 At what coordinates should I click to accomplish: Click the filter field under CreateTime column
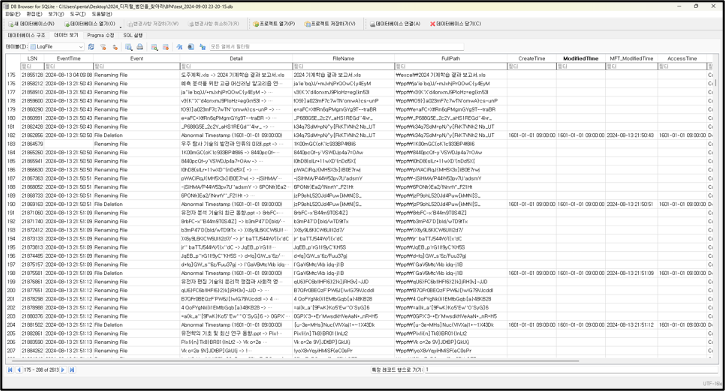click(x=532, y=67)
